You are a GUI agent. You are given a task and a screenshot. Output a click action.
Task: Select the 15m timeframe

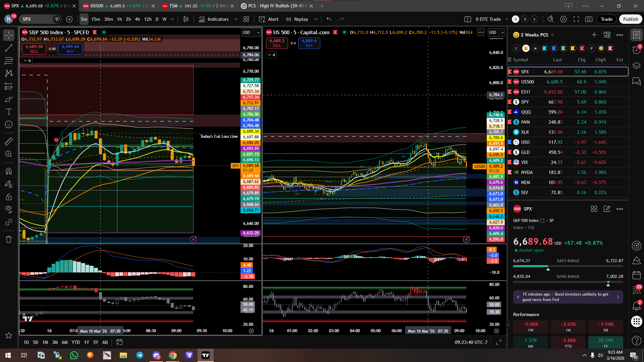coord(96,19)
